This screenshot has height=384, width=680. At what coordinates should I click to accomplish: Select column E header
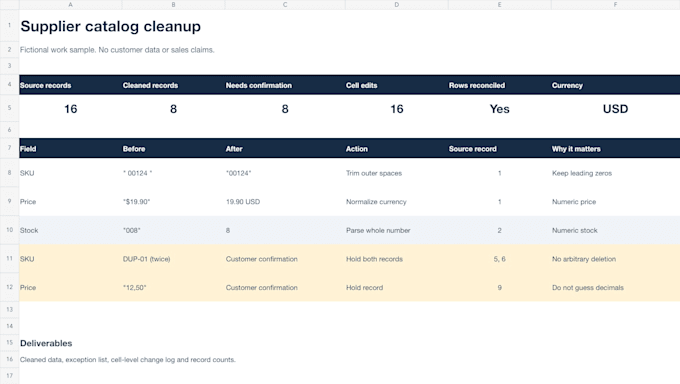tap(500, 5)
